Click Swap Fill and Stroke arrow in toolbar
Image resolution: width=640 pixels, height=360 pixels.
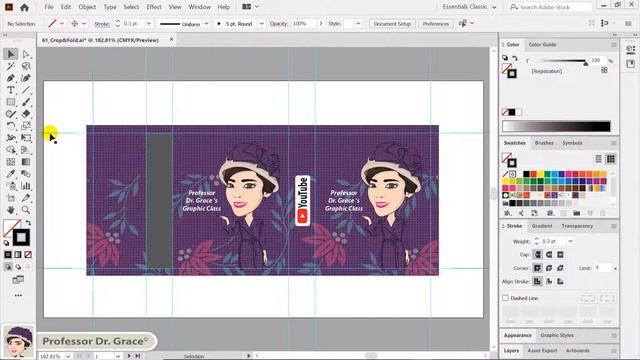28,223
